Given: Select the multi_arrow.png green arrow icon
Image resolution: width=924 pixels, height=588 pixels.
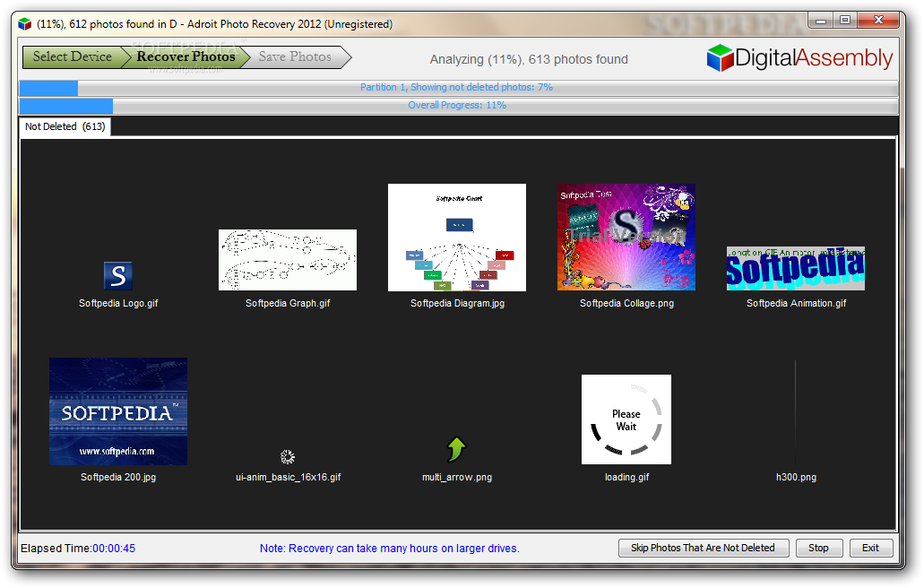Looking at the screenshot, I should click(x=457, y=450).
